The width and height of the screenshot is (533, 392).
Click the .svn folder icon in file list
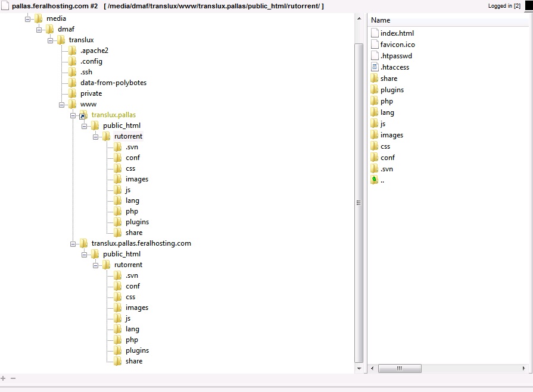(x=374, y=169)
